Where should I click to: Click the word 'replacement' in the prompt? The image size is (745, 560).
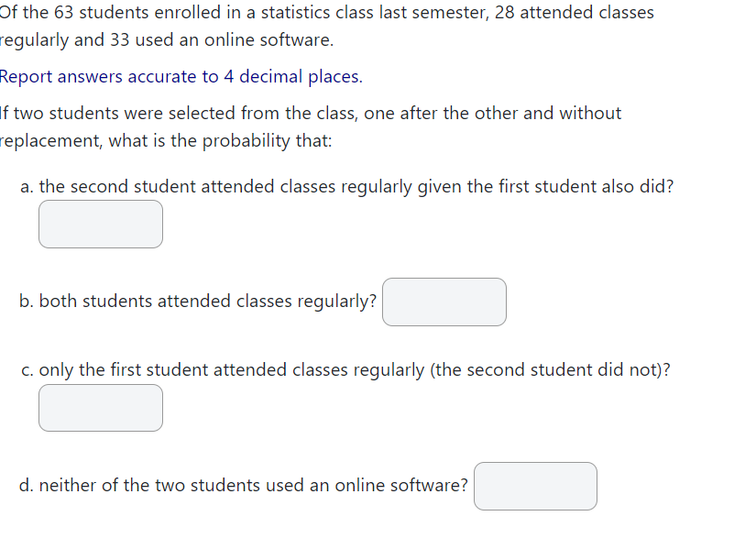[50, 141]
